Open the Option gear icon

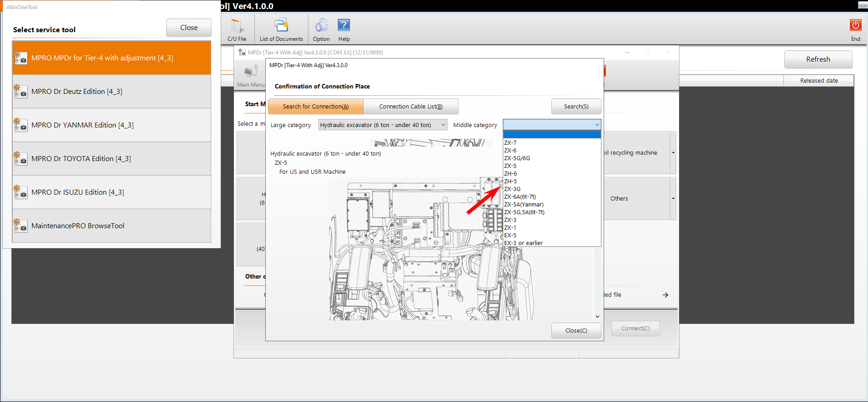coord(321,30)
